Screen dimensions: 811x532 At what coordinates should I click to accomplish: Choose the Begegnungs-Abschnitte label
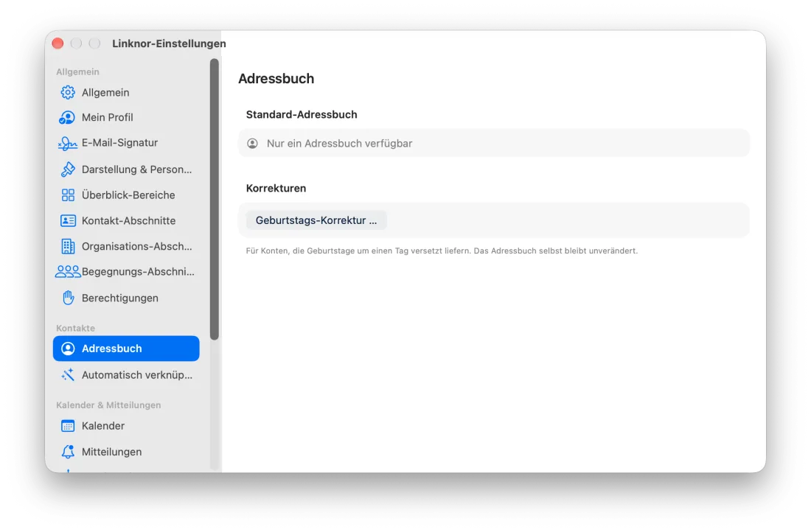tap(138, 271)
